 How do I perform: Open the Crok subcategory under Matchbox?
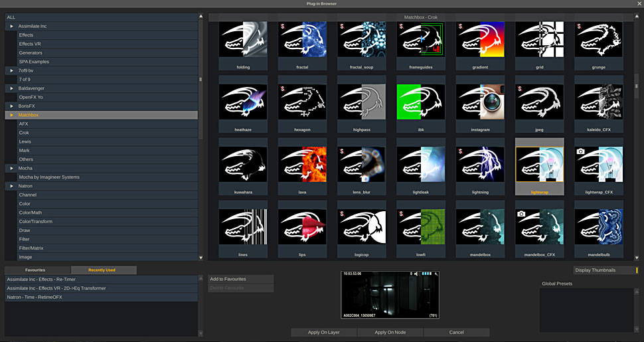(108, 133)
